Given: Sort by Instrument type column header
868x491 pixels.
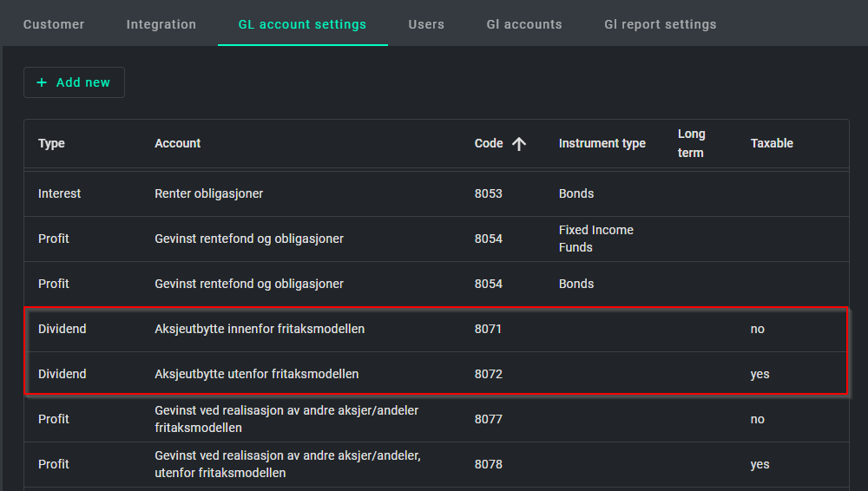Looking at the screenshot, I should tap(602, 143).
